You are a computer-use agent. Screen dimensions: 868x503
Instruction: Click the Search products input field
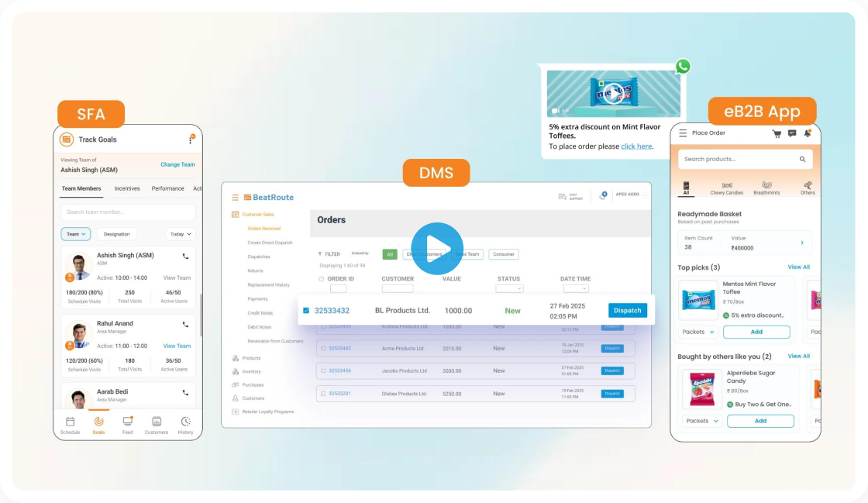(x=745, y=159)
